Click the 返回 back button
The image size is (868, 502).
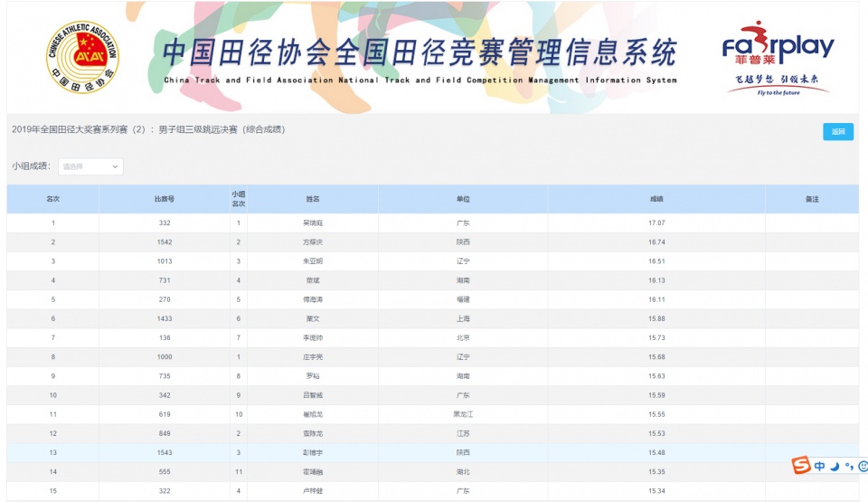click(x=838, y=131)
